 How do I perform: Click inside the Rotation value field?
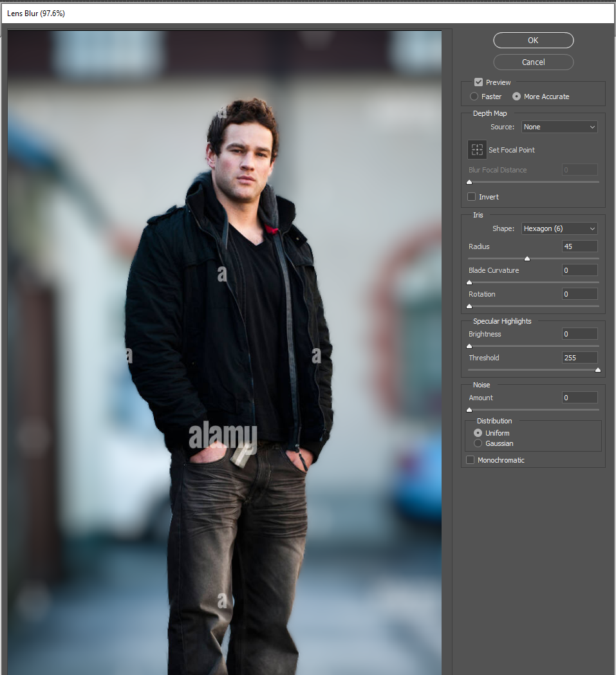pyautogui.click(x=579, y=293)
